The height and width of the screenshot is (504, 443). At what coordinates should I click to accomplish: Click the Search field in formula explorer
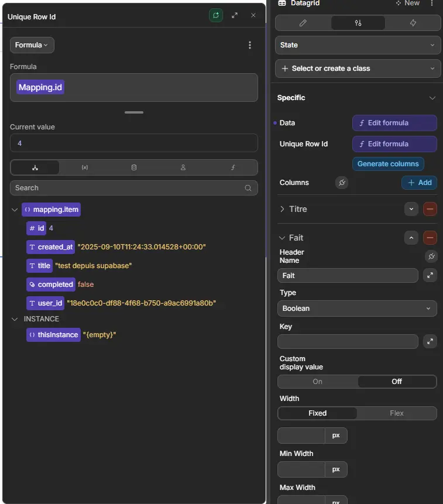tap(133, 188)
